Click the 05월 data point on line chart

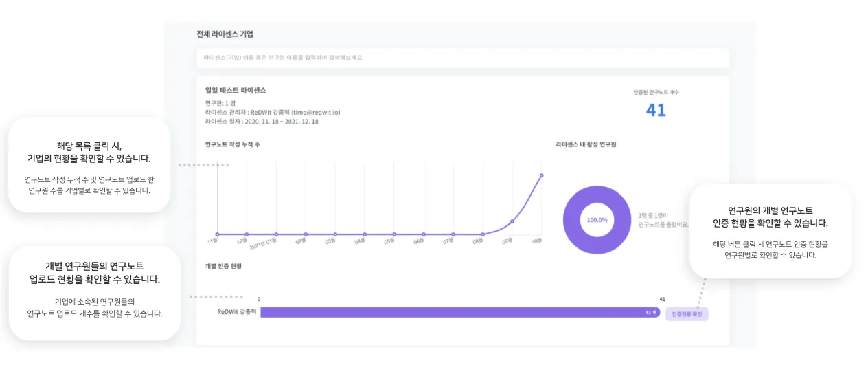coord(394,234)
